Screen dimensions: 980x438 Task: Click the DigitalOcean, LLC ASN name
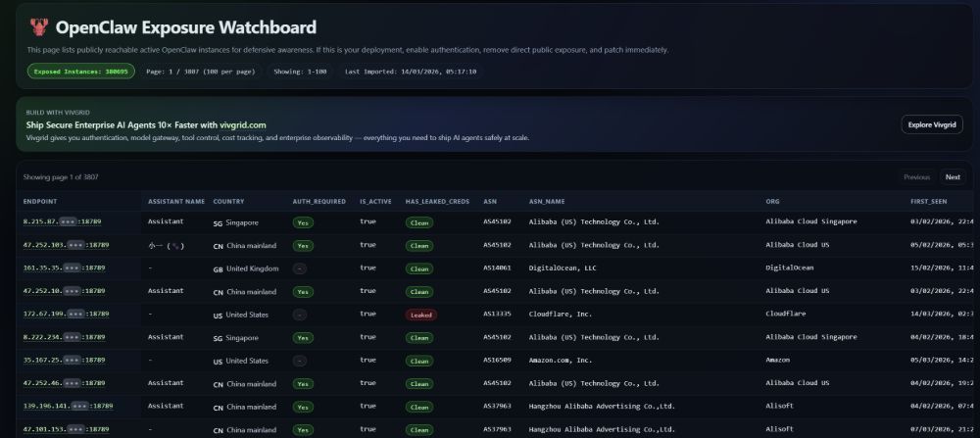tap(563, 268)
